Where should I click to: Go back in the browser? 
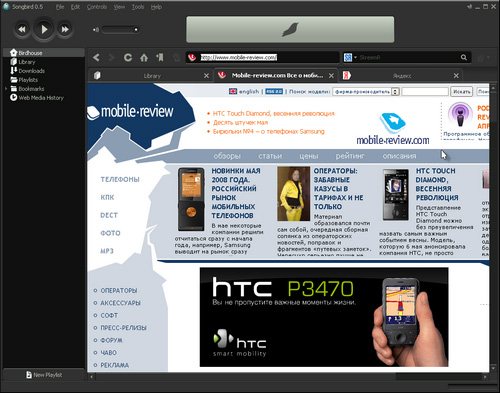coord(96,57)
